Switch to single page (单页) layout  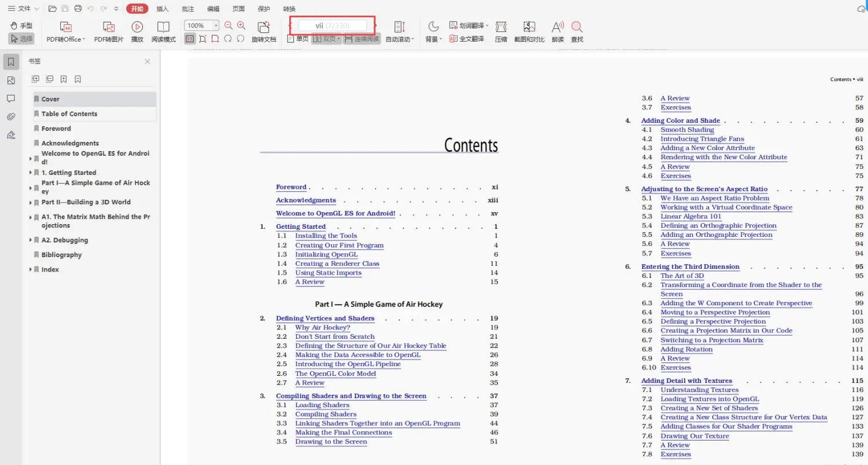click(x=298, y=39)
